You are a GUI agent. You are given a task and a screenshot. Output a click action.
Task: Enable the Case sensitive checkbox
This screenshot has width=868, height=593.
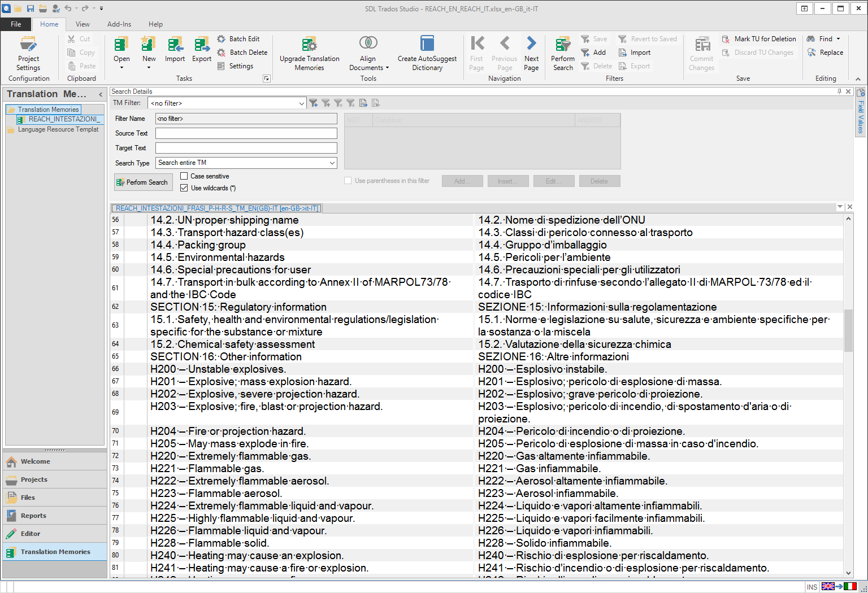click(x=184, y=176)
